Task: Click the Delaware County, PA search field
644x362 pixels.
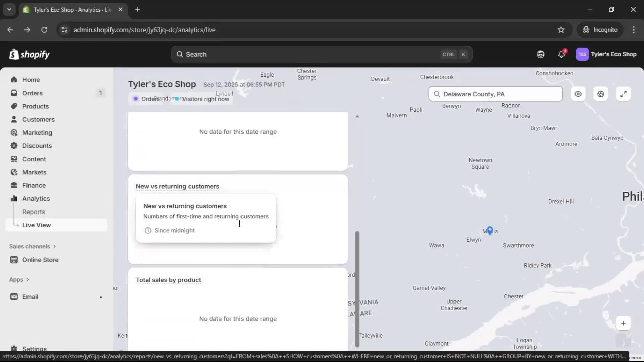Action: 496,94
